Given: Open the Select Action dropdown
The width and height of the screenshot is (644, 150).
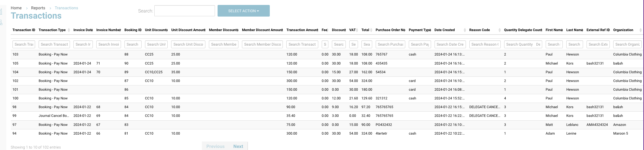Looking at the screenshot, I should click(243, 11).
